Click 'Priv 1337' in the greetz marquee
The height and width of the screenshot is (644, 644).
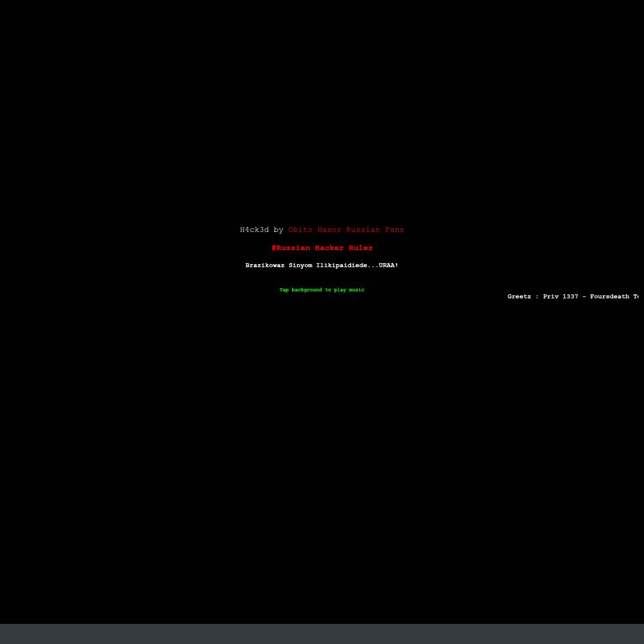(560, 296)
